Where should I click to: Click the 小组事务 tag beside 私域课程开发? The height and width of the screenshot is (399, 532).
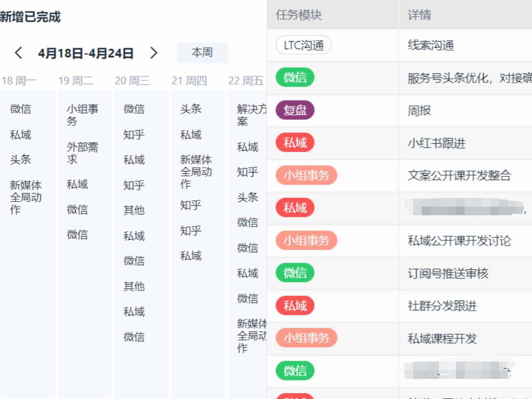coord(306,338)
